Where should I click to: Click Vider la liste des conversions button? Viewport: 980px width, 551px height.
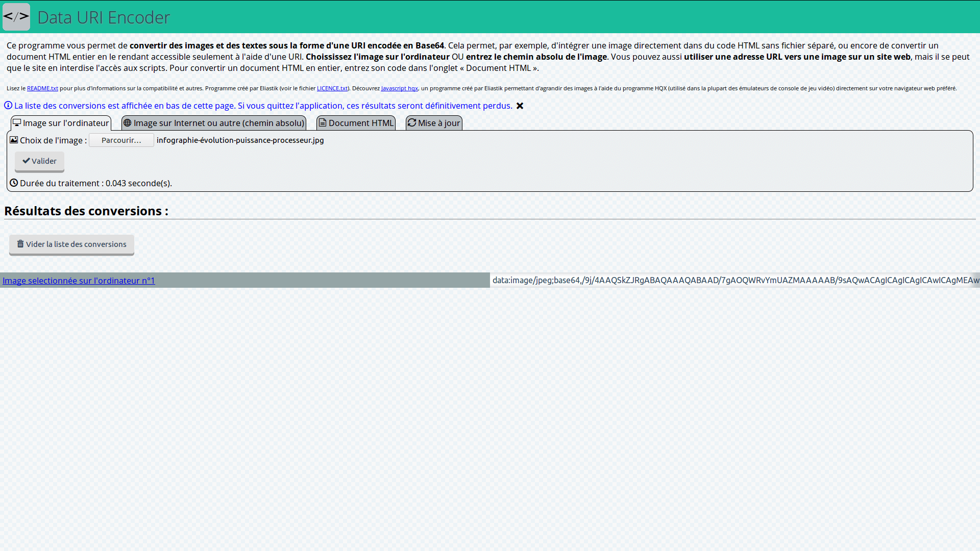point(71,244)
